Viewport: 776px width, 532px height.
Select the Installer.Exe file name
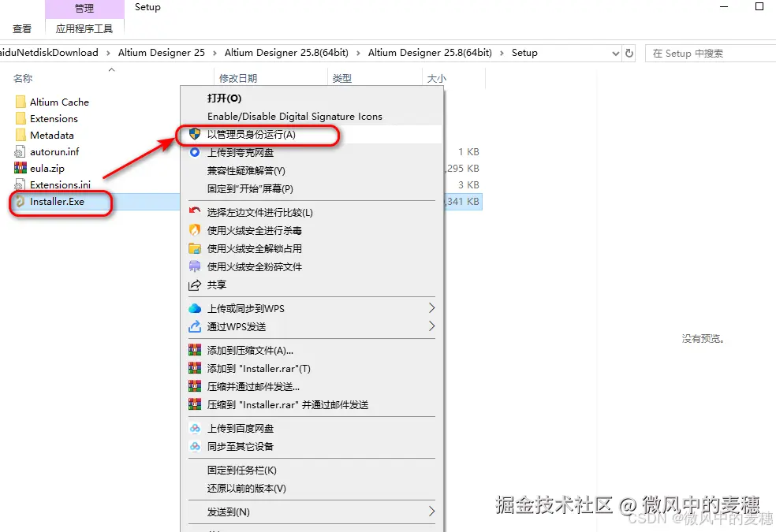point(57,201)
